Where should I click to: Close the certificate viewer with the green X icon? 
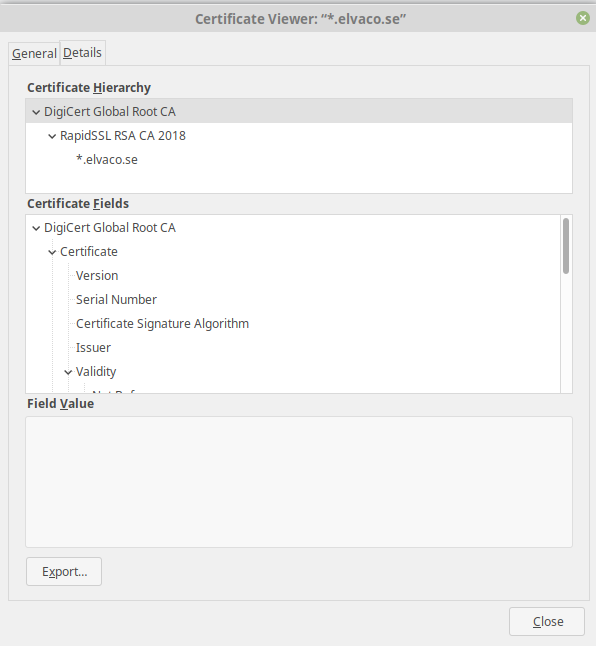click(582, 18)
